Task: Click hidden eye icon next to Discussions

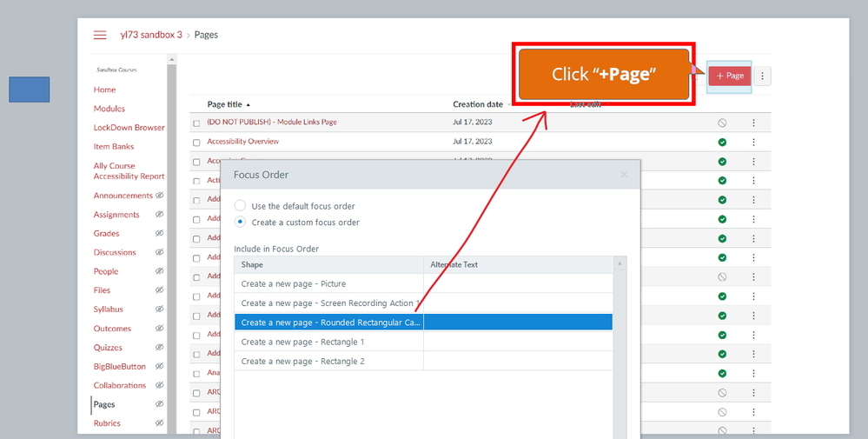Action: (x=159, y=252)
